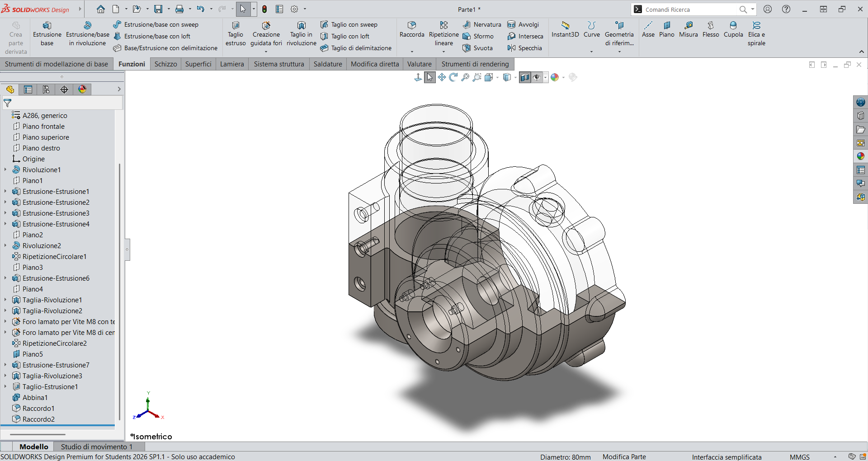Click Taglio di delimitazione button
The height and width of the screenshot is (461, 868).
[x=356, y=48]
